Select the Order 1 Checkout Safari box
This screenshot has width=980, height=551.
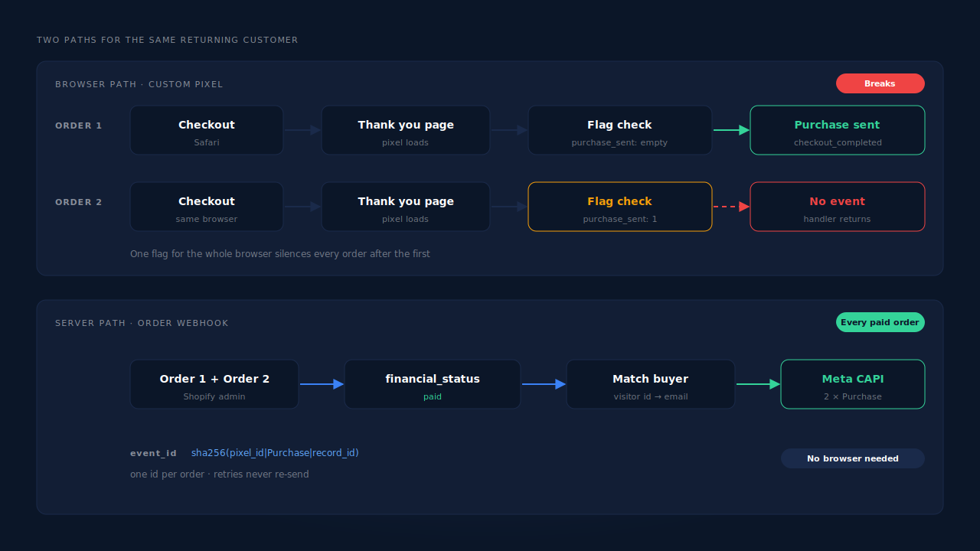(207, 130)
